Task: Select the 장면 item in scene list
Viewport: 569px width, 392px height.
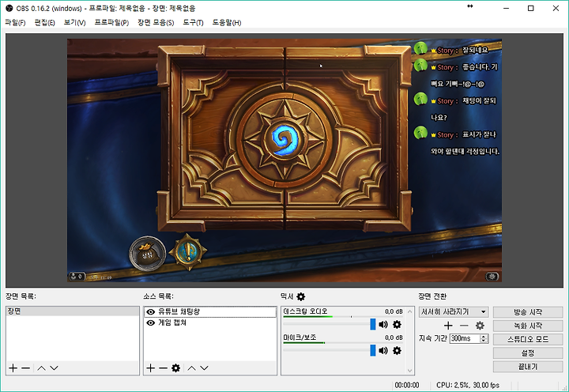Action: click(x=73, y=311)
